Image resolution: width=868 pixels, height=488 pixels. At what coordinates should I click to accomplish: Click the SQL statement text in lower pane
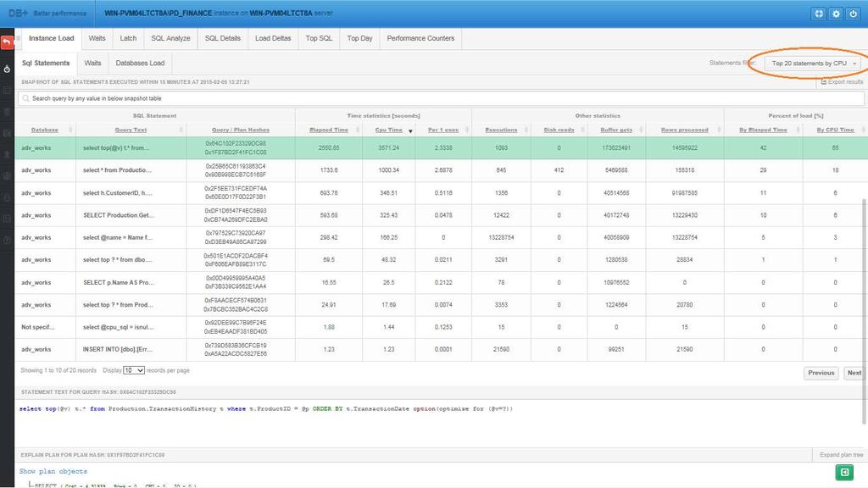(x=265, y=409)
